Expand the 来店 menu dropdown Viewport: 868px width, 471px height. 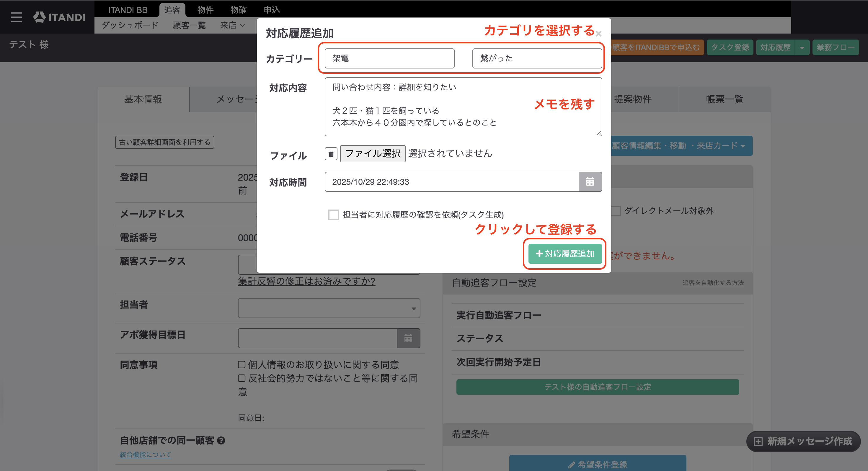coord(233,25)
